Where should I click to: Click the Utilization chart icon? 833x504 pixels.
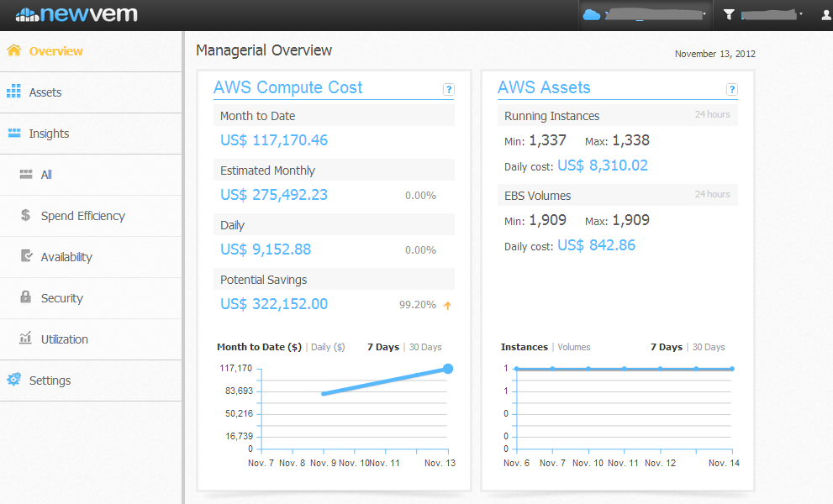[x=25, y=339]
